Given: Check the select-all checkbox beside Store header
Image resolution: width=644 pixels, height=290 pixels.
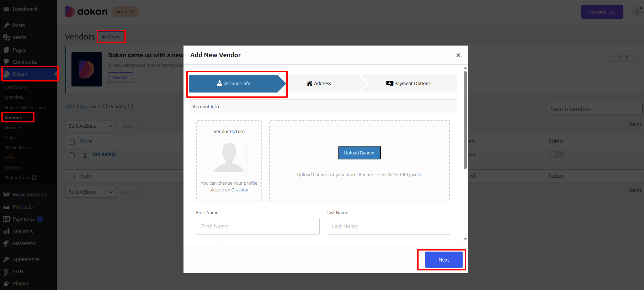Looking at the screenshot, I should click(x=72, y=142).
